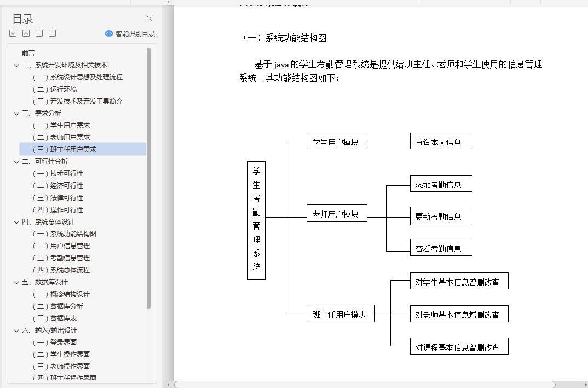Click the 班主任用户模块 diagram box
588x388 pixels.
tap(341, 313)
